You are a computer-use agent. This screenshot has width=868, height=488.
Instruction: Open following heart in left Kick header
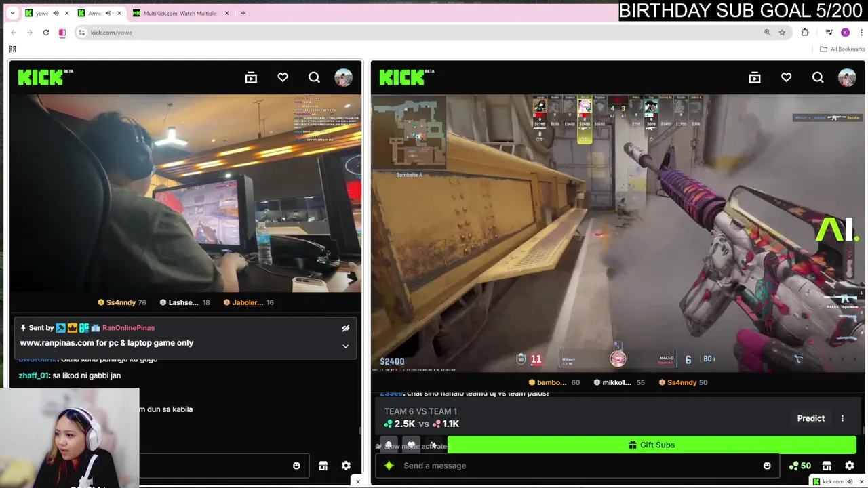(283, 78)
